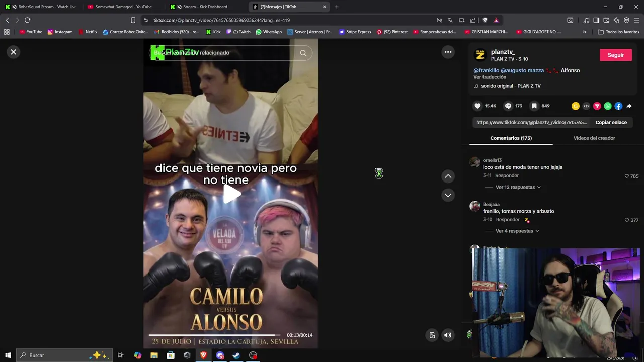Image resolution: width=644 pixels, height=362 pixels.
Task: Expand Ver 12 respuestas under ornella13's comment
Action: tap(518, 187)
